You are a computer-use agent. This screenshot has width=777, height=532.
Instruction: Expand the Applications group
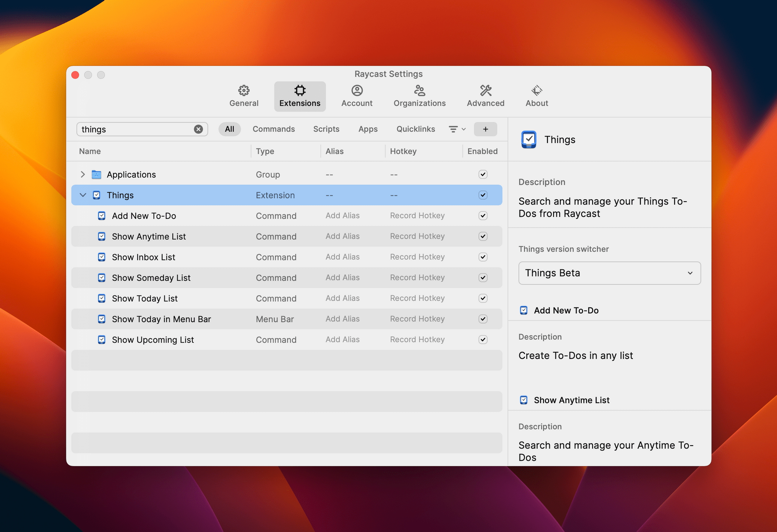pos(82,173)
